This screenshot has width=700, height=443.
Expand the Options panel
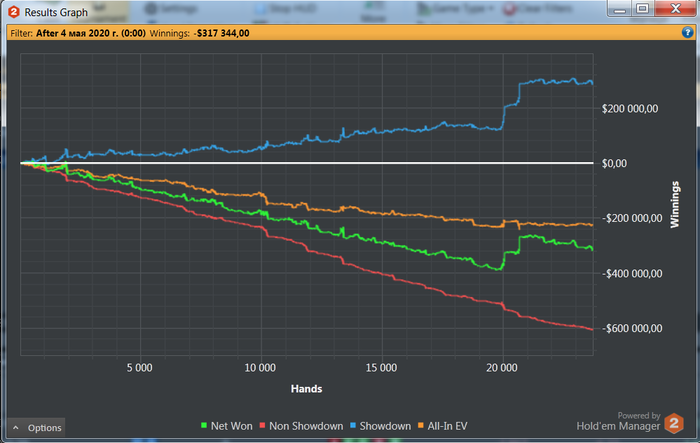[36, 427]
